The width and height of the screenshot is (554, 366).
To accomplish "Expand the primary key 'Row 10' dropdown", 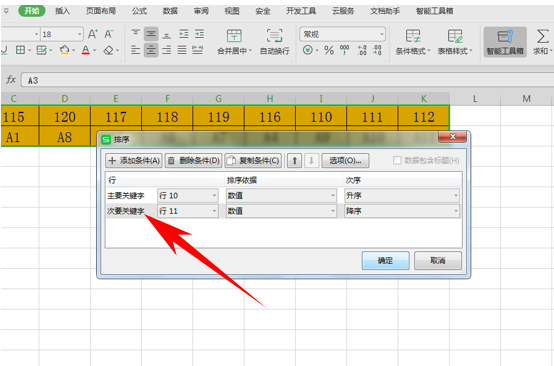I will (188, 195).
